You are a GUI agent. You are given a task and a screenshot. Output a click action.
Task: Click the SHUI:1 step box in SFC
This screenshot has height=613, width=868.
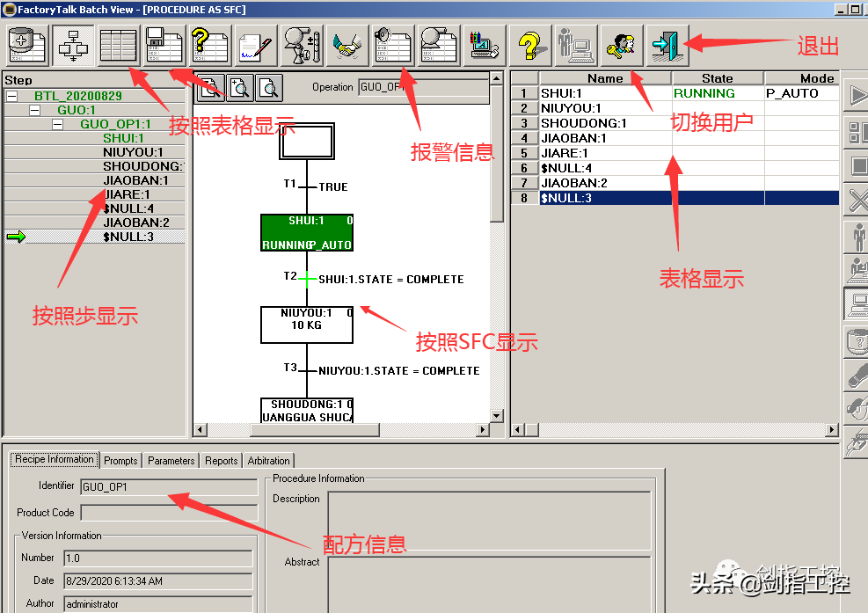pos(307,232)
